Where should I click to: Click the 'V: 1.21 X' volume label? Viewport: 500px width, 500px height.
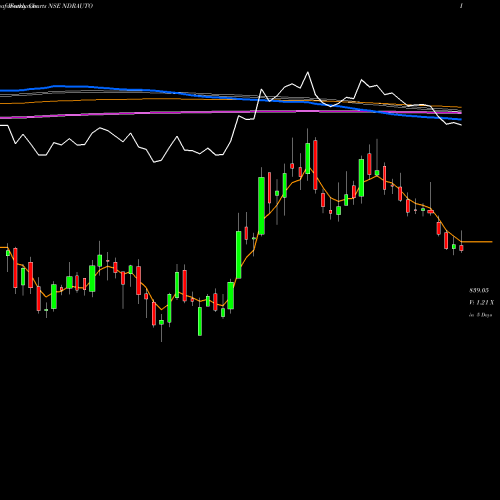481,303
